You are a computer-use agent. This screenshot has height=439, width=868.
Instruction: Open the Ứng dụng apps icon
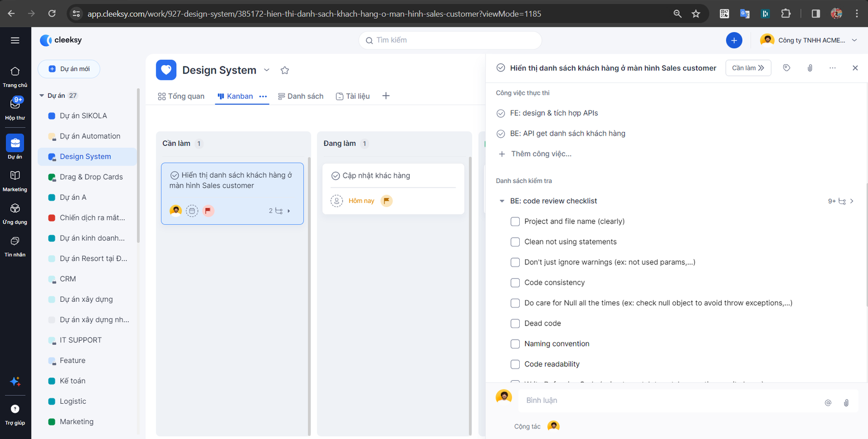point(15,212)
